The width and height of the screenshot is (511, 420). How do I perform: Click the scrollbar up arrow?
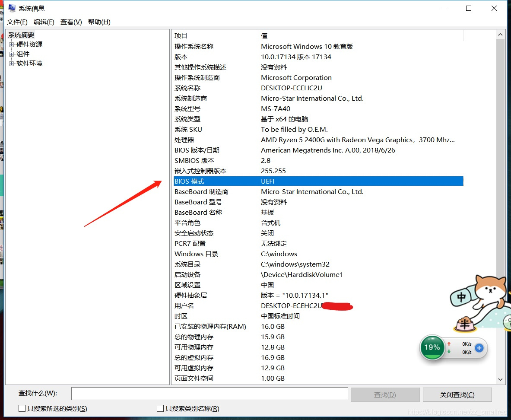tap(500, 34)
